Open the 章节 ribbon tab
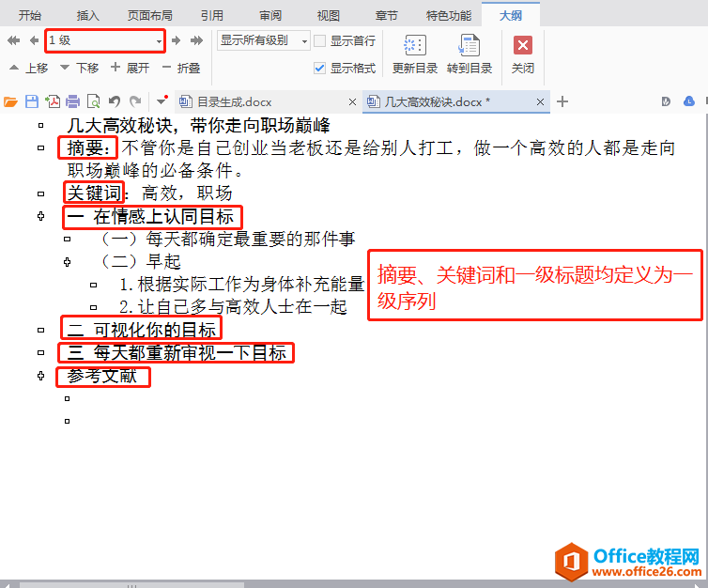Viewport: 708px width, 588px height. pos(387,16)
